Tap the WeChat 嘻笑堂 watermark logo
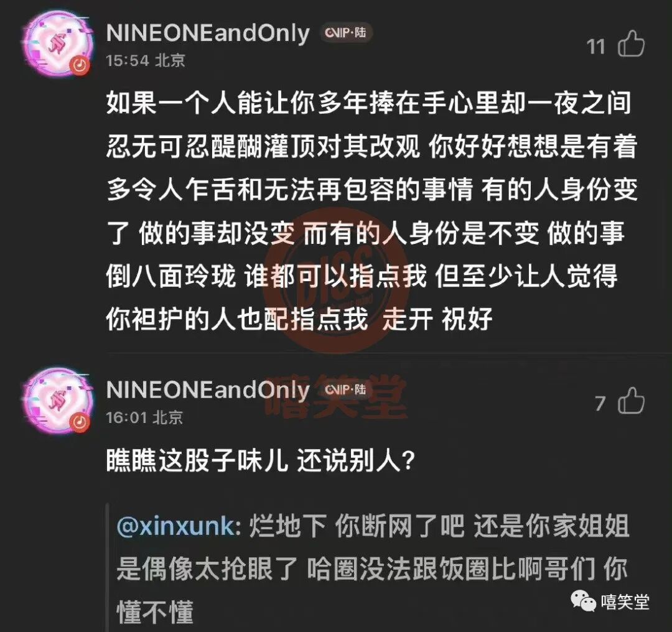 point(610,602)
